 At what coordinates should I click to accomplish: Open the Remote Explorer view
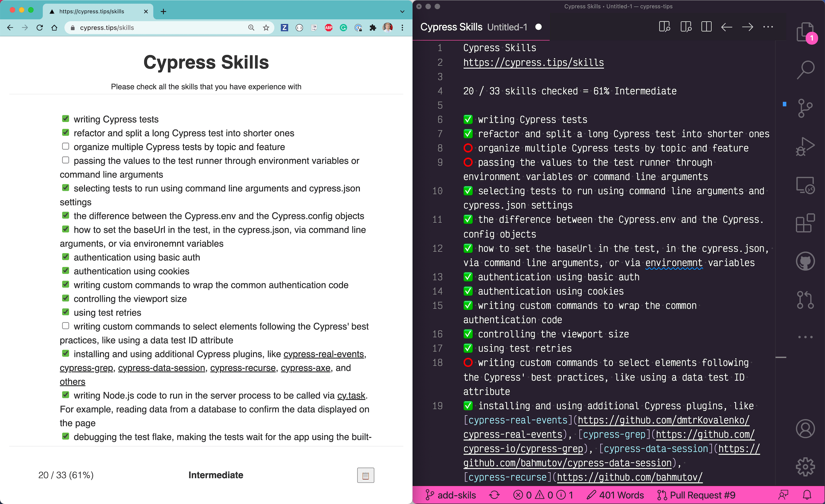coord(805,185)
